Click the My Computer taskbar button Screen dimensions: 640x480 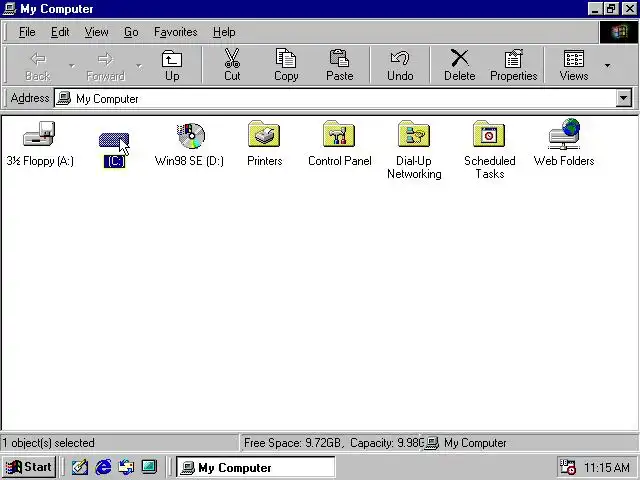click(x=255, y=467)
